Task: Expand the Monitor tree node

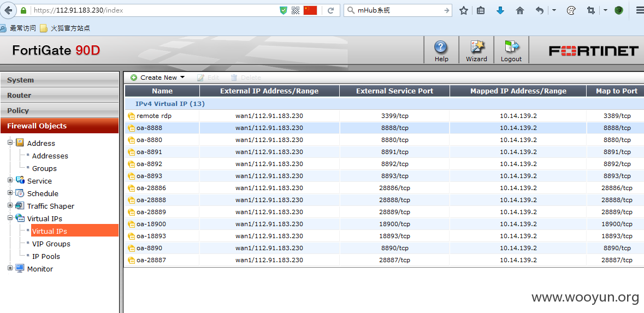Action: (x=10, y=268)
